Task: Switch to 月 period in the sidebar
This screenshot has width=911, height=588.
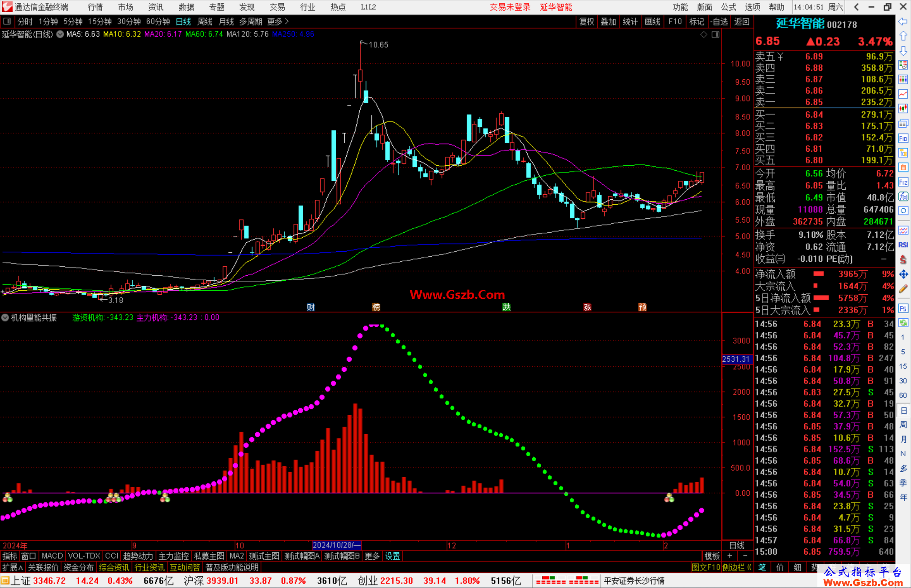Action: [903, 439]
